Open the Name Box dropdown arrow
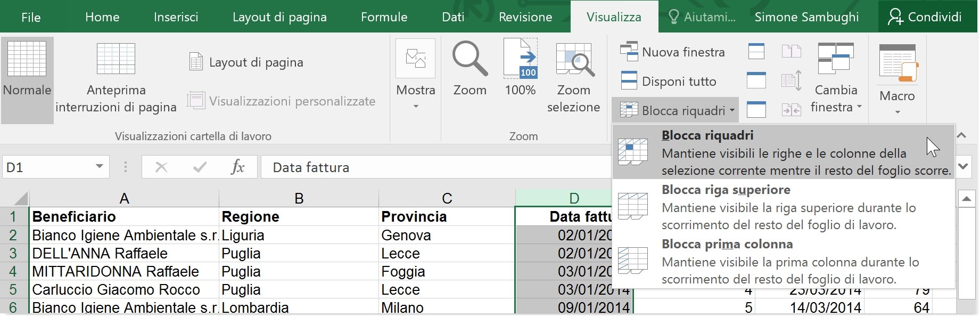980x316 pixels. point(99,167)
